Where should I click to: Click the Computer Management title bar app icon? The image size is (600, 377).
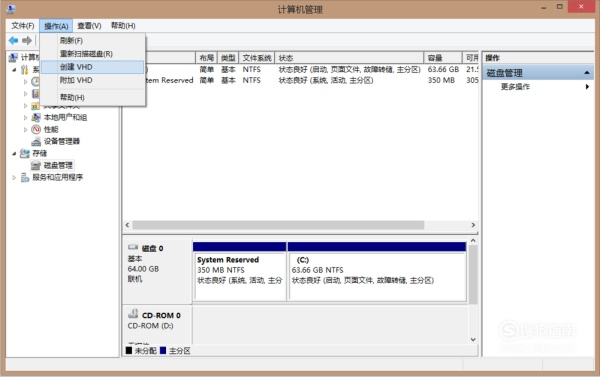11,9
